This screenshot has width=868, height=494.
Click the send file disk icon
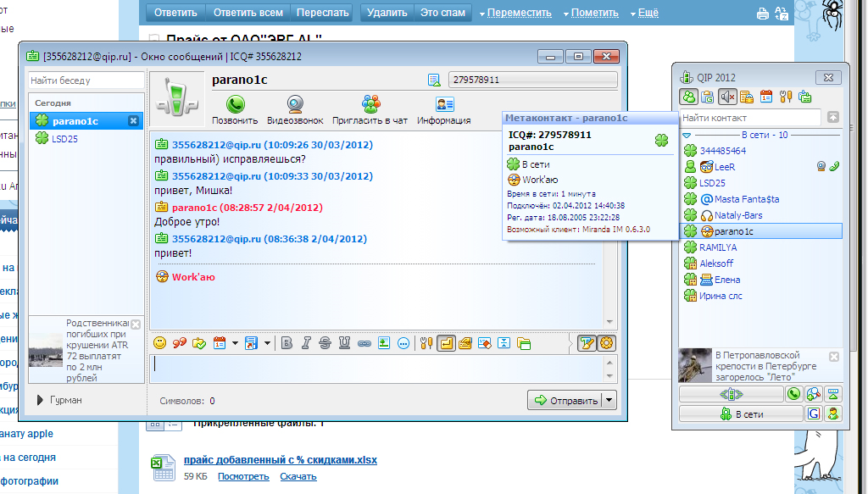tap(251, 343)
